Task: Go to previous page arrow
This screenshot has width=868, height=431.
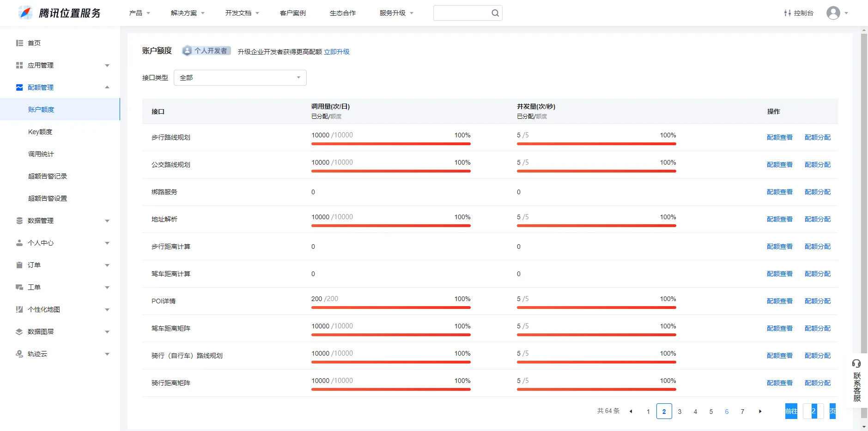Action: 631,411
